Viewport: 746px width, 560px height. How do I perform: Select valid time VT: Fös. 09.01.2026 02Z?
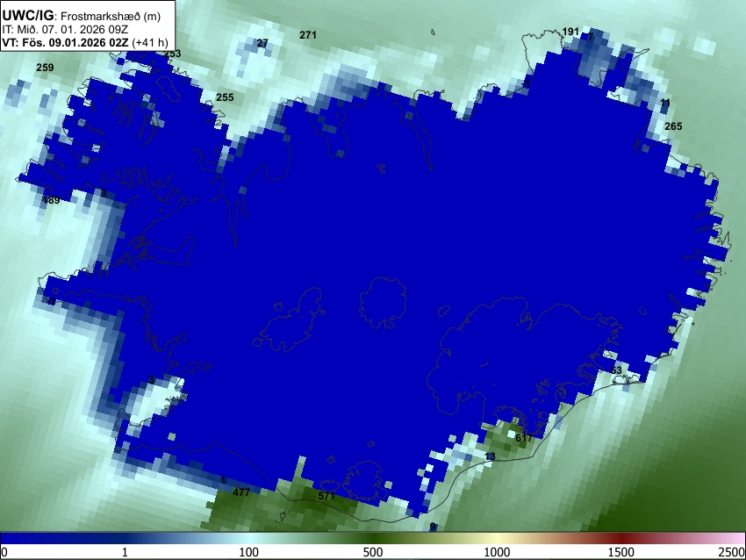click(x=65, y=42)
